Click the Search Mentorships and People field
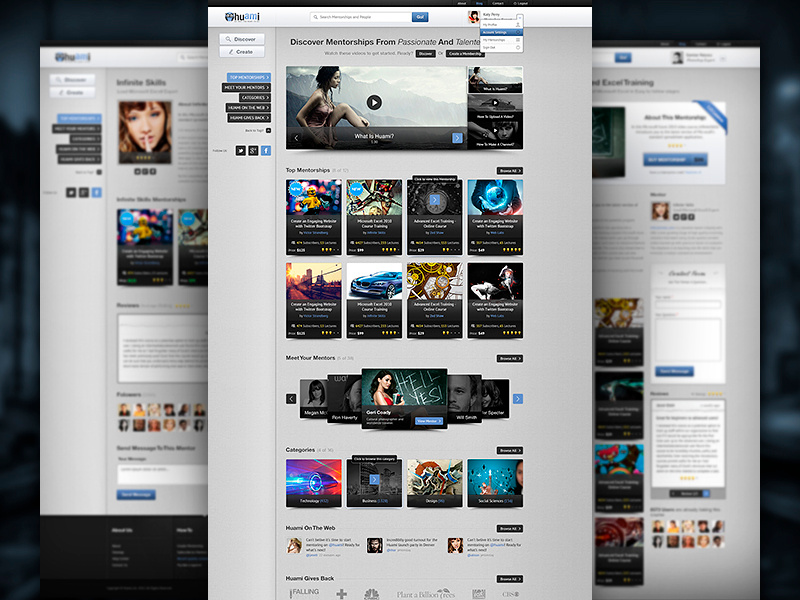 361,17
